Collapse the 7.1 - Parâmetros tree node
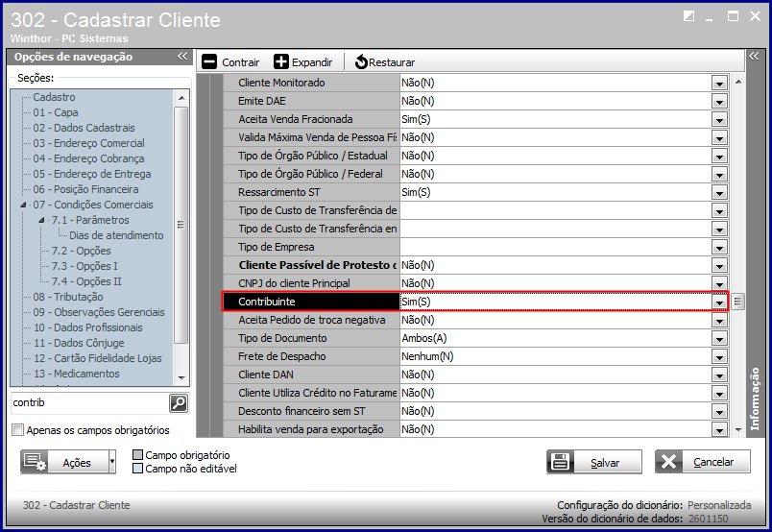Screen dimensions: 772x532 click(42, 220)
